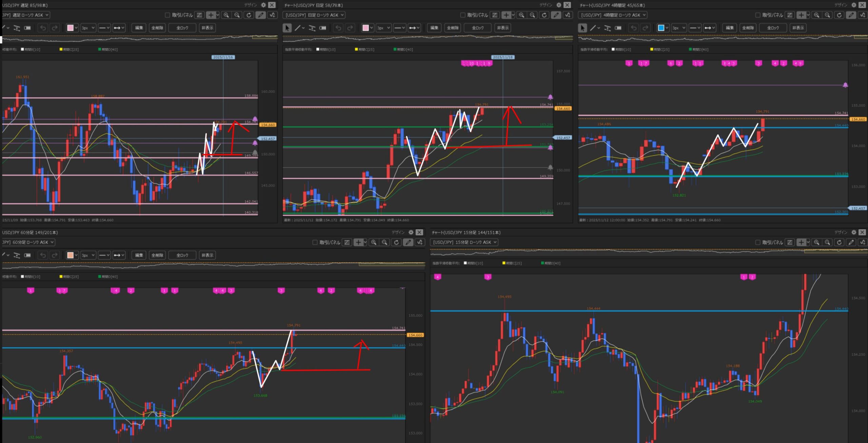Open the 日足 ローソク ASK chart type dropdown
The height and width of the screenshot is (443, 868).
314,15
